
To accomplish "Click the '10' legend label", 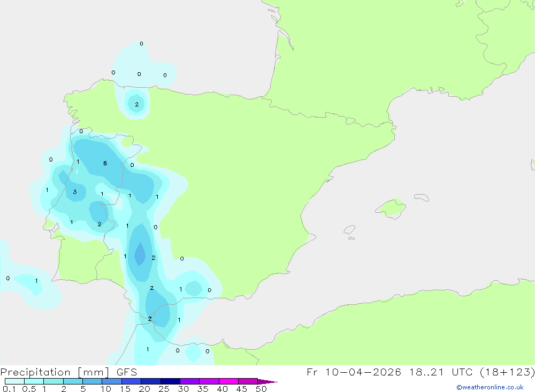I will pos(106,389).
